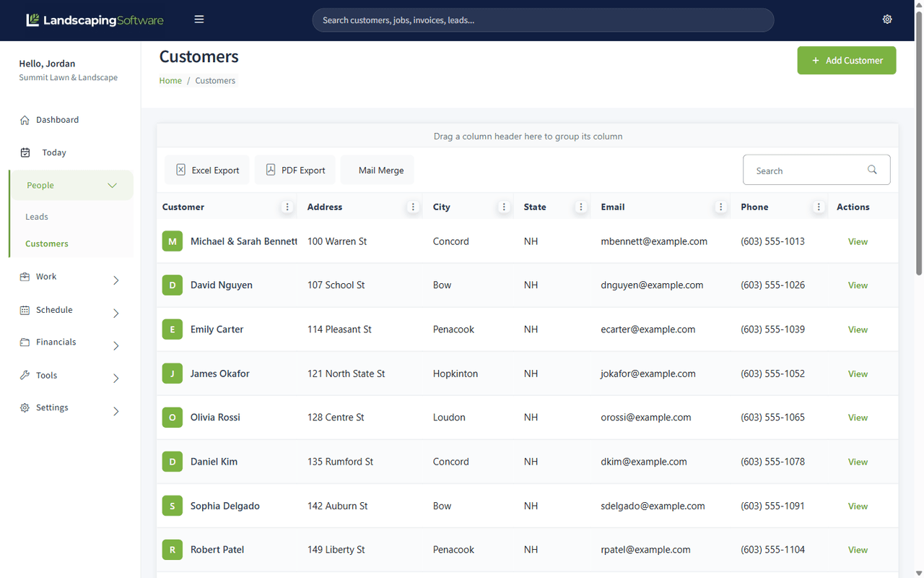Click Michael & Sarah Bennett's M avatar
The height and width of the screenshot is (578, 924).
173,241
